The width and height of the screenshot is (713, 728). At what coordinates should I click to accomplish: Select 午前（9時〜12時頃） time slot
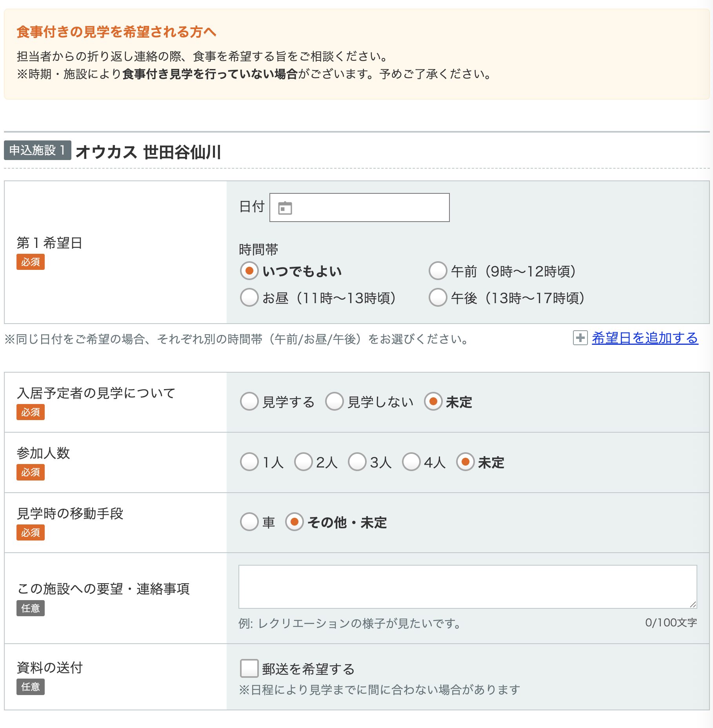[438, 271]
